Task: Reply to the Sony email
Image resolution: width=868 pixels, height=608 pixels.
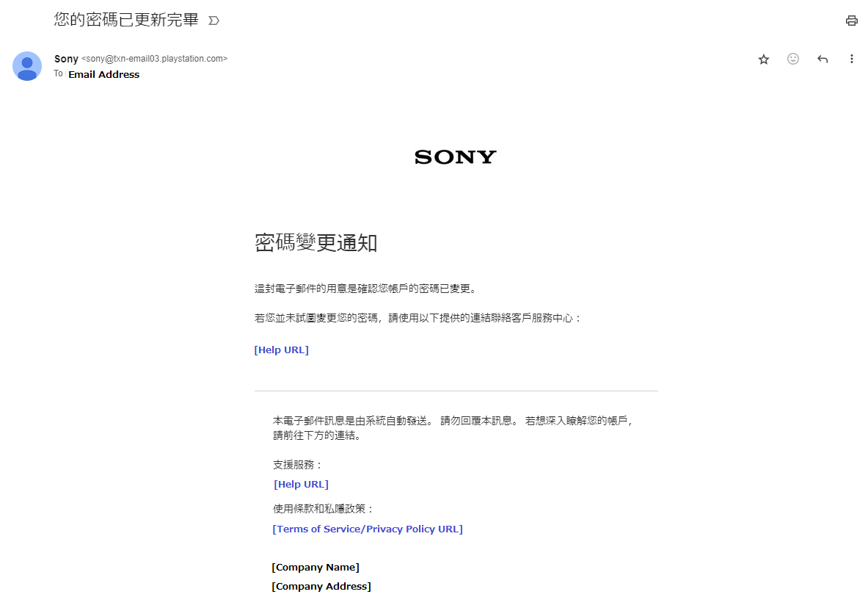Action: point(822,59)
